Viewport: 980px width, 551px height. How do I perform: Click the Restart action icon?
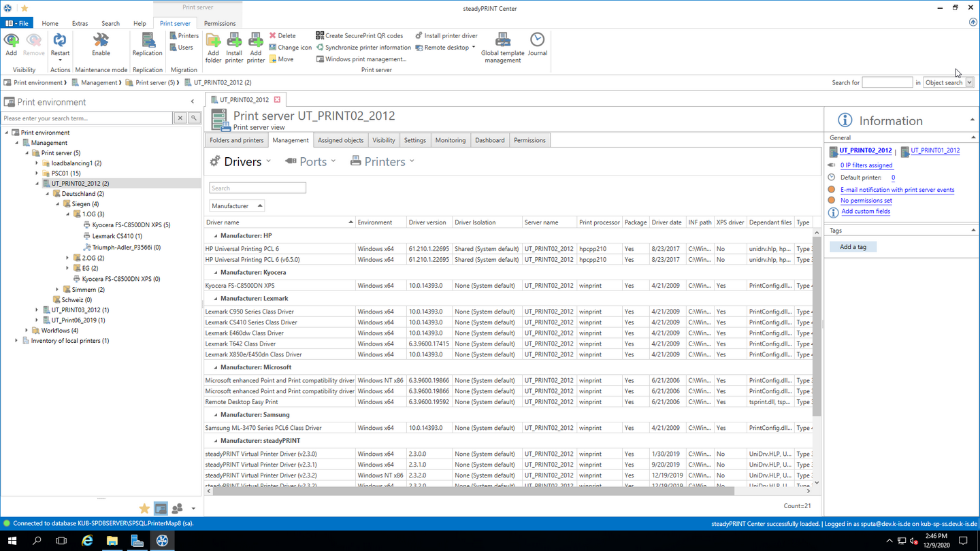tap(60, 41)
